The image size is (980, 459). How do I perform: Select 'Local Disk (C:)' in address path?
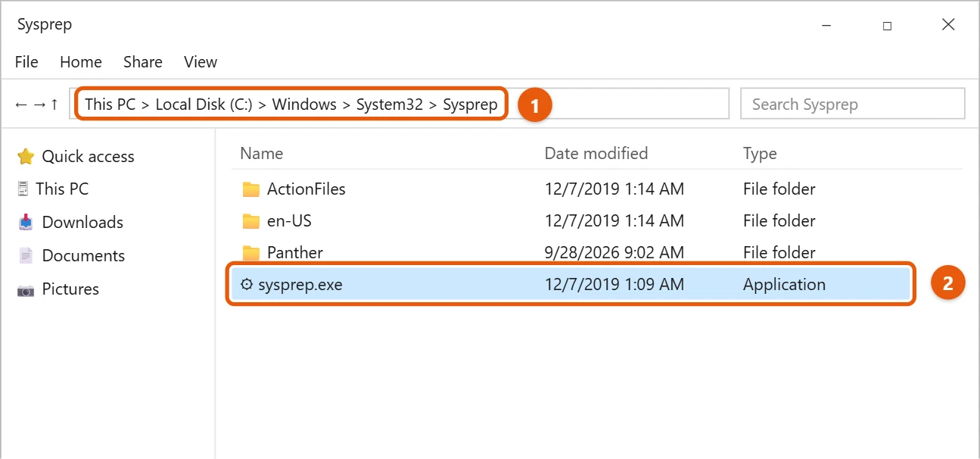coord(204,104)
